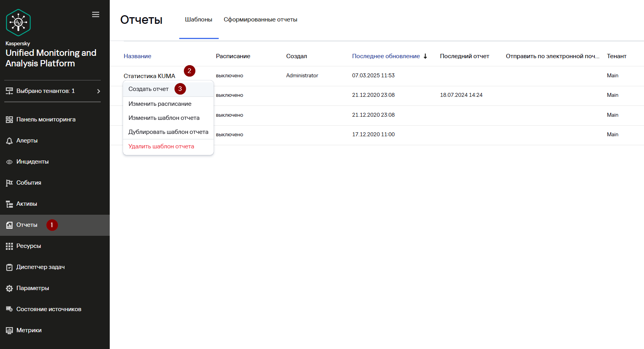644x349 pixels.
Task: Click the Resources grid icon
Action: click(9, 246)
